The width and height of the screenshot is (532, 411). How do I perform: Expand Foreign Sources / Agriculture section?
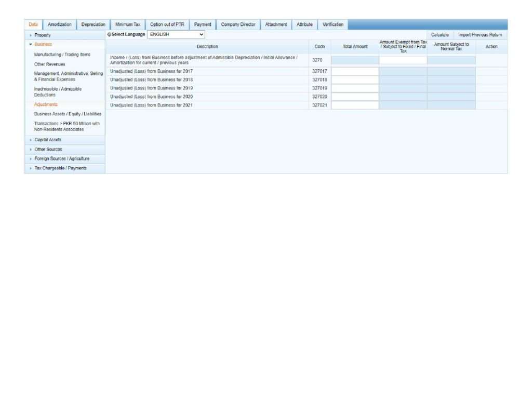point(62,158)
